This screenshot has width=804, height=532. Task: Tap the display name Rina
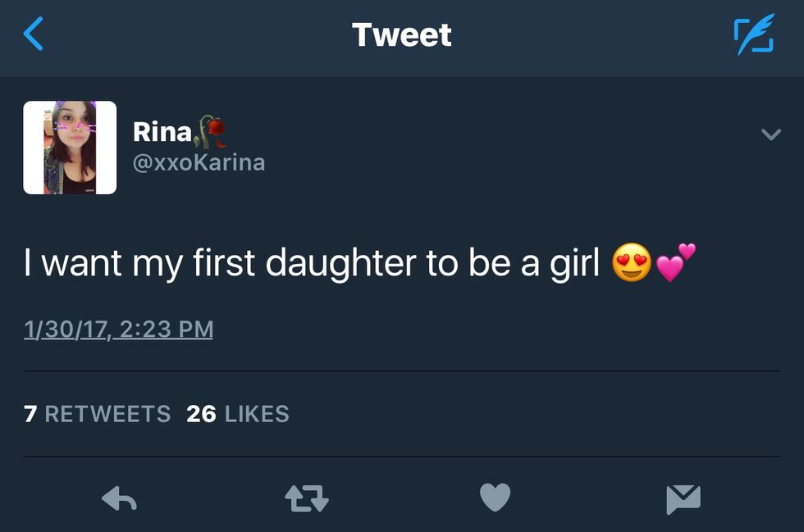[x=162, y=131]
